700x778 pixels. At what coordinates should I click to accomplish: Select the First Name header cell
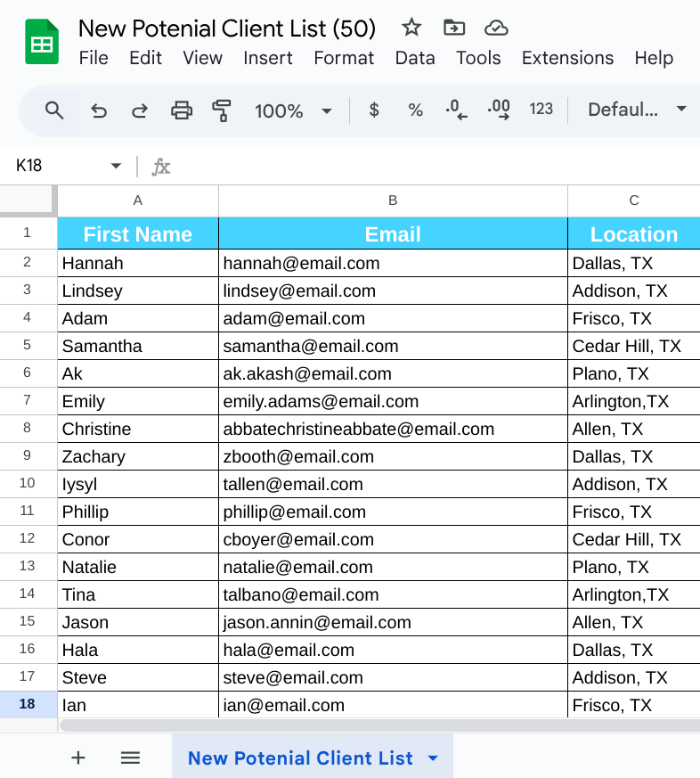click(138, 233)
